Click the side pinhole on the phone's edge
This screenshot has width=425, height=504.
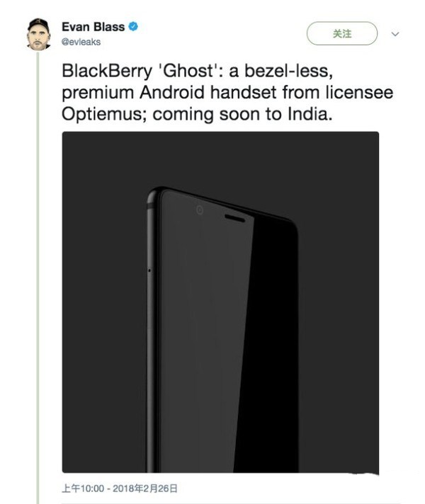pyautogui.click(x=149, y=270)
